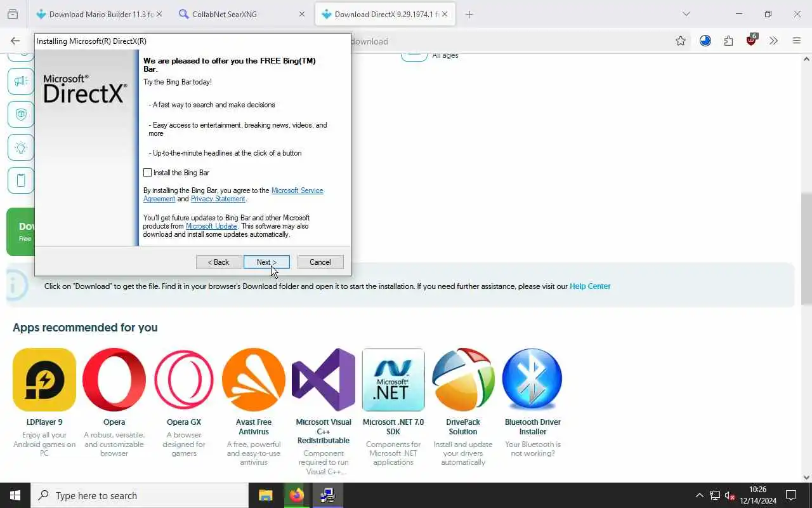Click the taskbar search box
The image size is (812, 508).
(x=140, y=495)
